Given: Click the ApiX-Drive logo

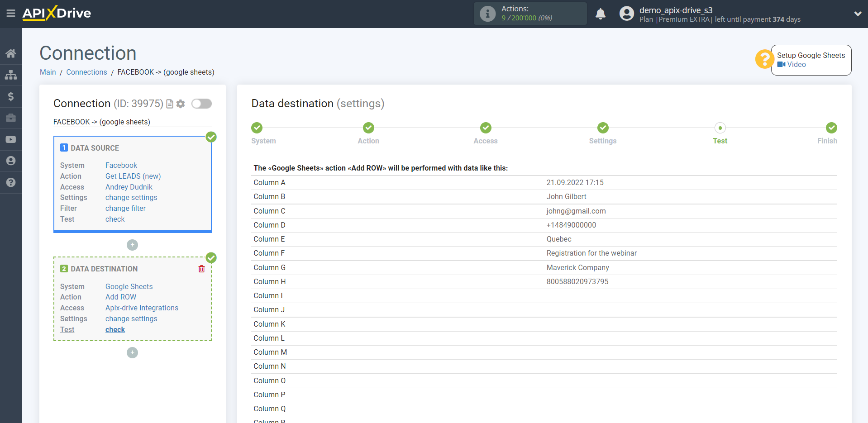Looking at the screenshot, I should tap(57, 13).
